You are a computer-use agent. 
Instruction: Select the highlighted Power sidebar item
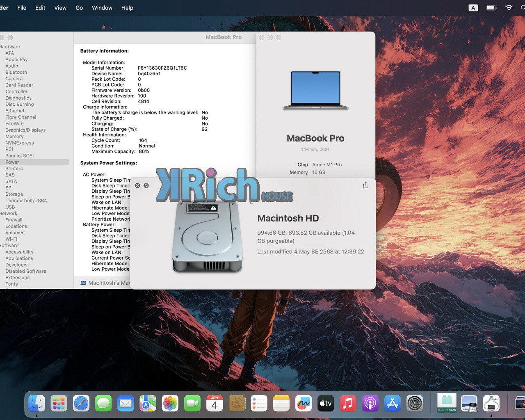[x=34, y=162]
